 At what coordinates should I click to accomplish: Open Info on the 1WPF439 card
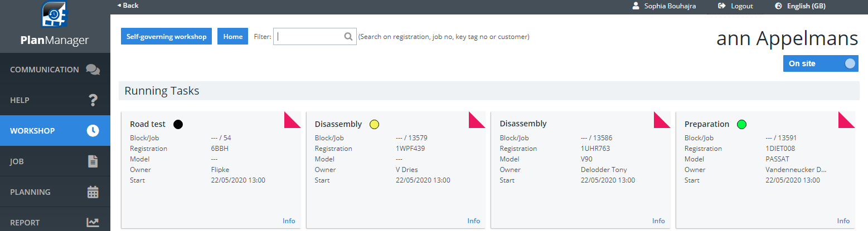(x=474, y=221)
